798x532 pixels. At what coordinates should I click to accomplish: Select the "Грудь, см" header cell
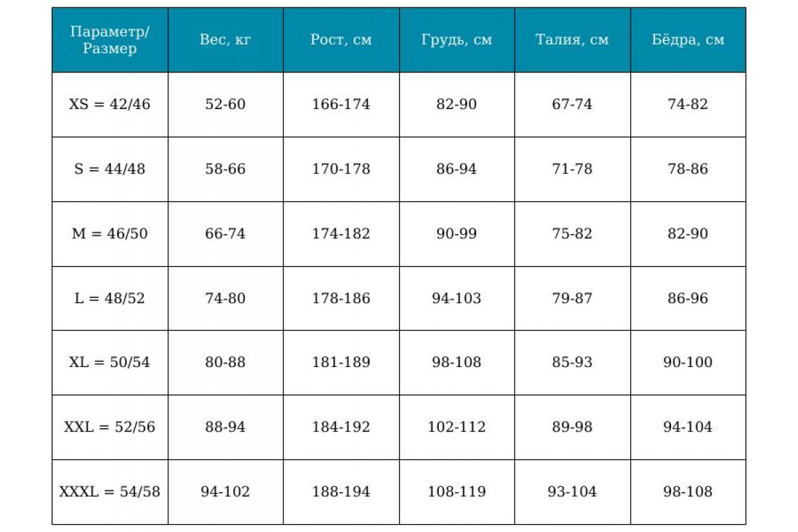(x=457, y=40)
